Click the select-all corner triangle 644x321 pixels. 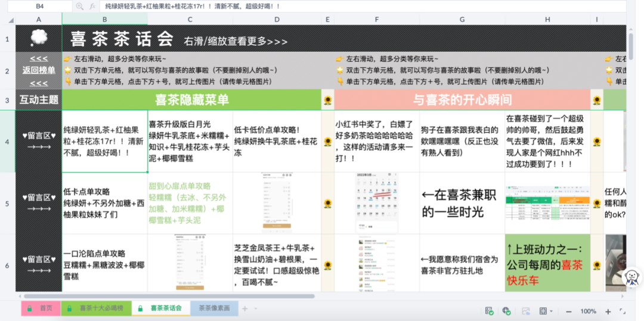pos(11,20)
